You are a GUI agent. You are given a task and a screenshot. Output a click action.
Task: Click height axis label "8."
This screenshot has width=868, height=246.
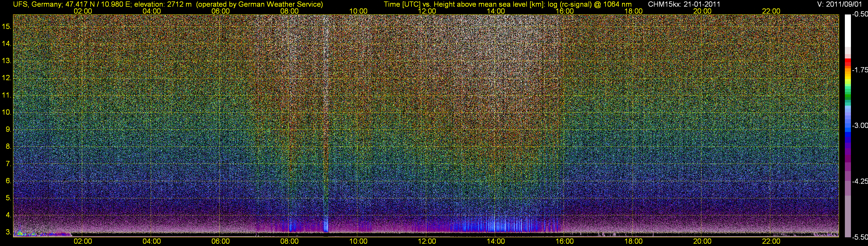click(8, 147)
